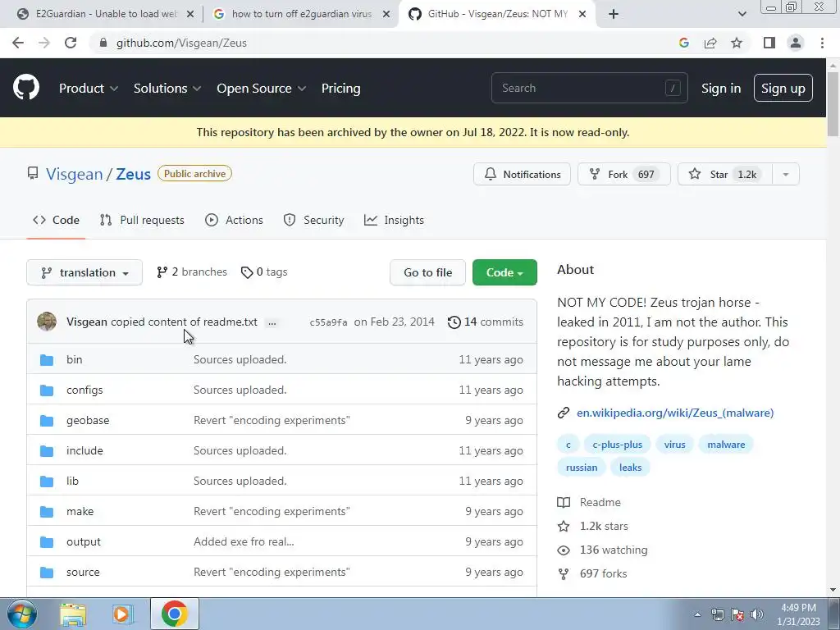
Task: Open the translation branch selector
Action: coord(84,272)
